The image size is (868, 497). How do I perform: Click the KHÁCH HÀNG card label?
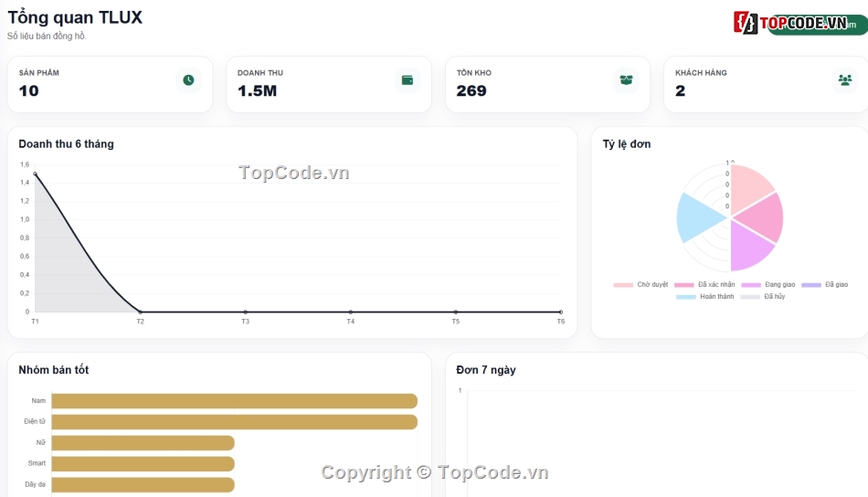pos(701,73)
